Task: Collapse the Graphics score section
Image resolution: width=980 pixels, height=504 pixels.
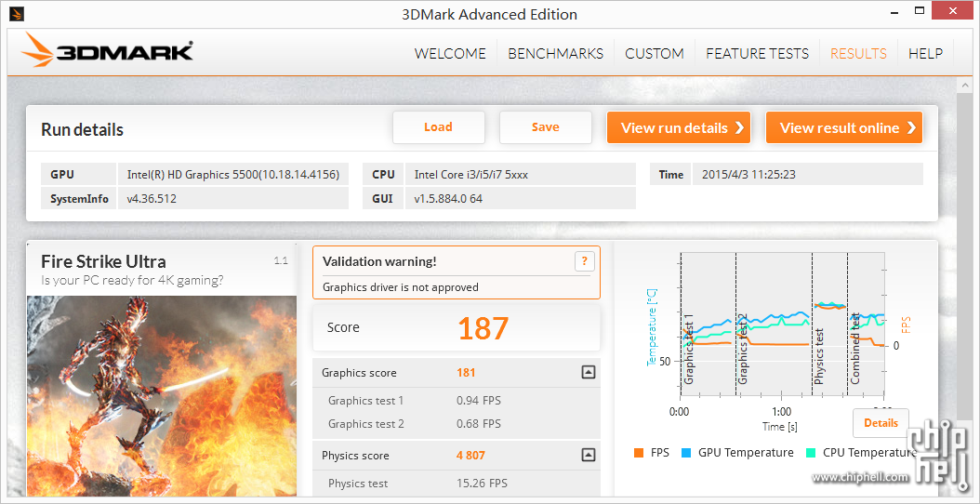Action: click(x=588, y=373)
